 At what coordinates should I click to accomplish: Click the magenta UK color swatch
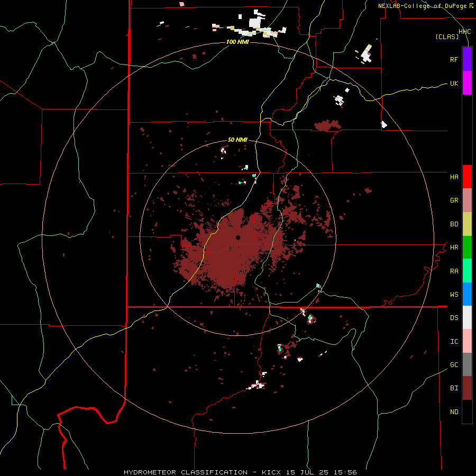point(467,83)
